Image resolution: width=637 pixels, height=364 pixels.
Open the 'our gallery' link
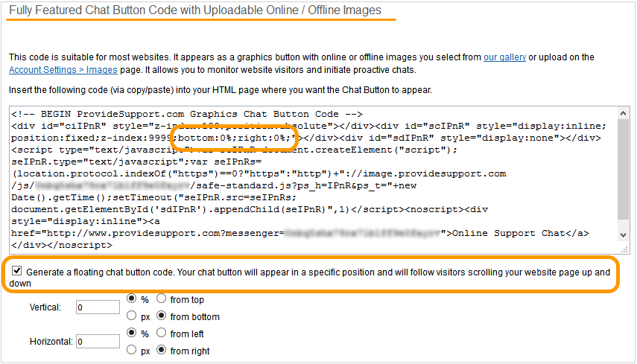pos(504,57)
